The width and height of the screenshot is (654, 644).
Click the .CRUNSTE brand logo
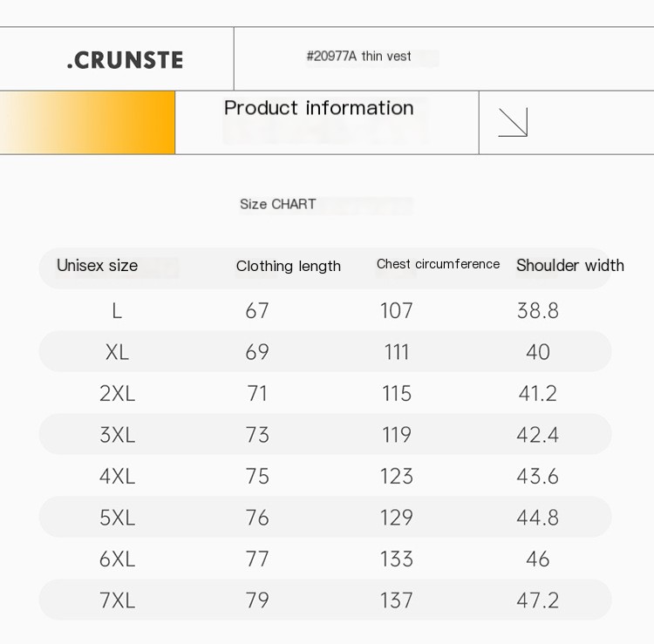coord(125,60)
